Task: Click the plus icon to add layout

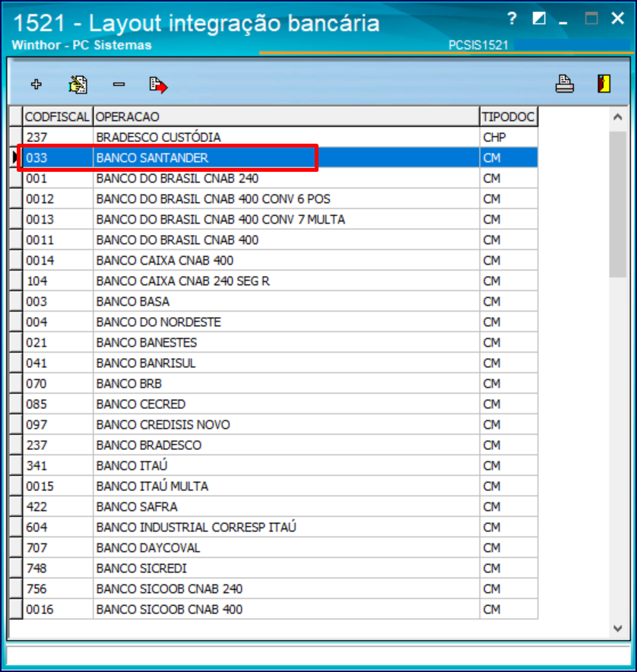Action: pyautogui.click(x=36, y=84)
